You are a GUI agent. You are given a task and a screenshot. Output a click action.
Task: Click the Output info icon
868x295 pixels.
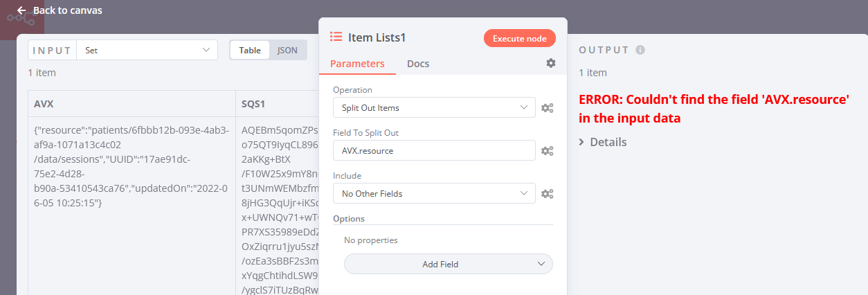click(640, 50)
